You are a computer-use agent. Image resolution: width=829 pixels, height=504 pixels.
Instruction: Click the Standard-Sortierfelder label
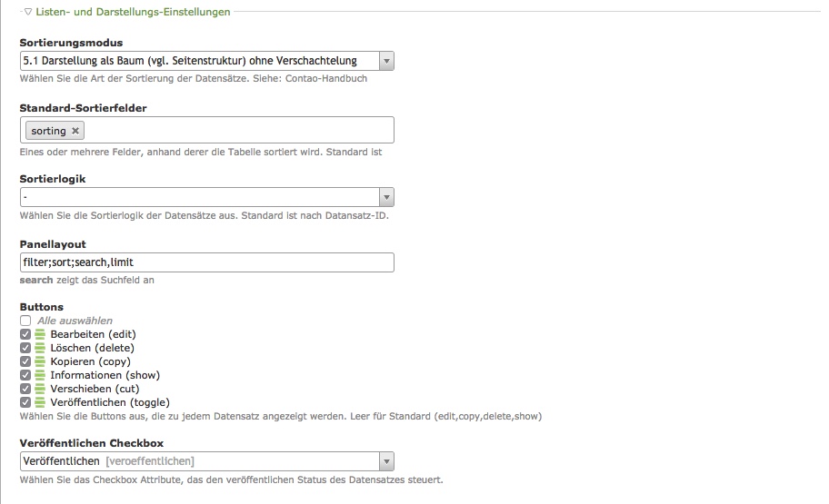click(83, 108)
